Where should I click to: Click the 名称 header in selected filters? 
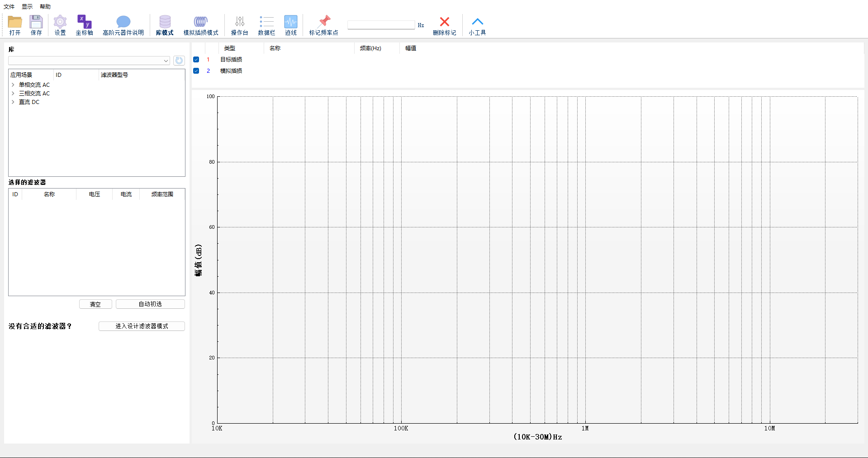pos(49,194)
